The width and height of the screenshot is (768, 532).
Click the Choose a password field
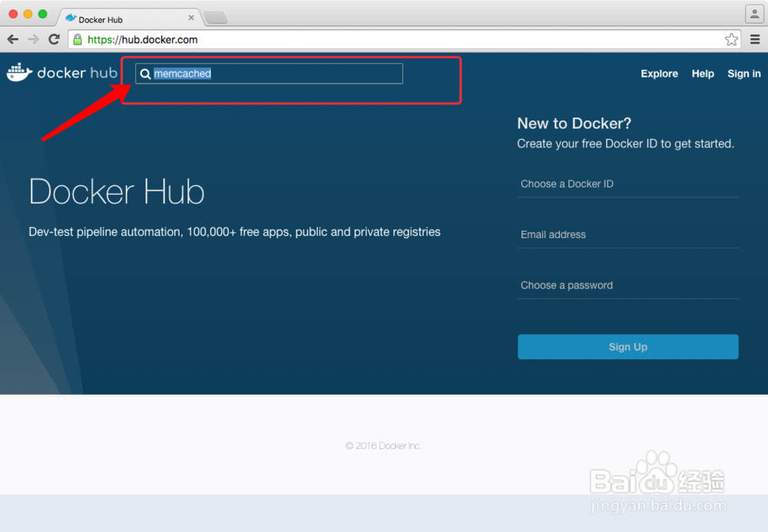pos(628,286)
